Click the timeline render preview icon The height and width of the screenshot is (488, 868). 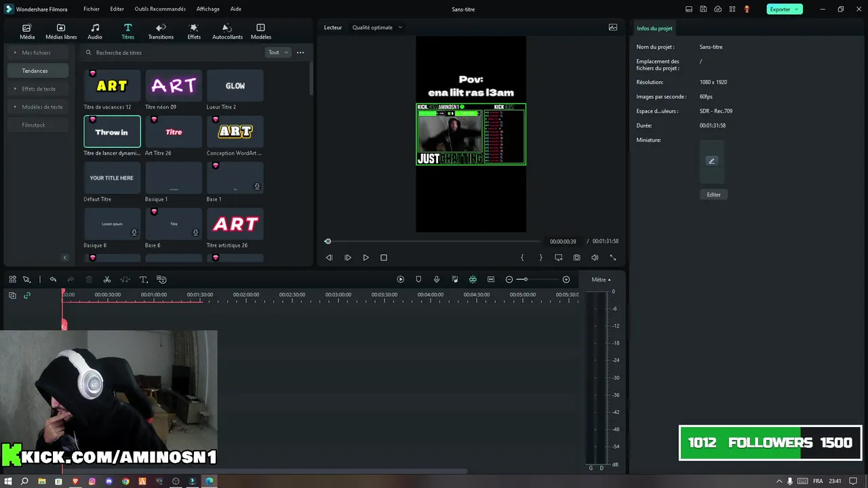400,279
